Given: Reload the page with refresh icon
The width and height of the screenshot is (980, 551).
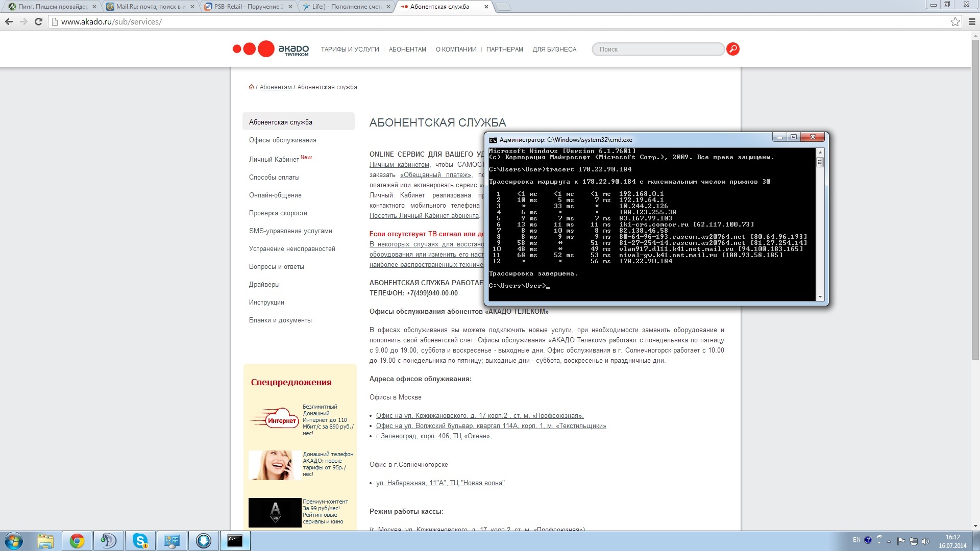Looking at the screenshot, I should coord(38,21).
